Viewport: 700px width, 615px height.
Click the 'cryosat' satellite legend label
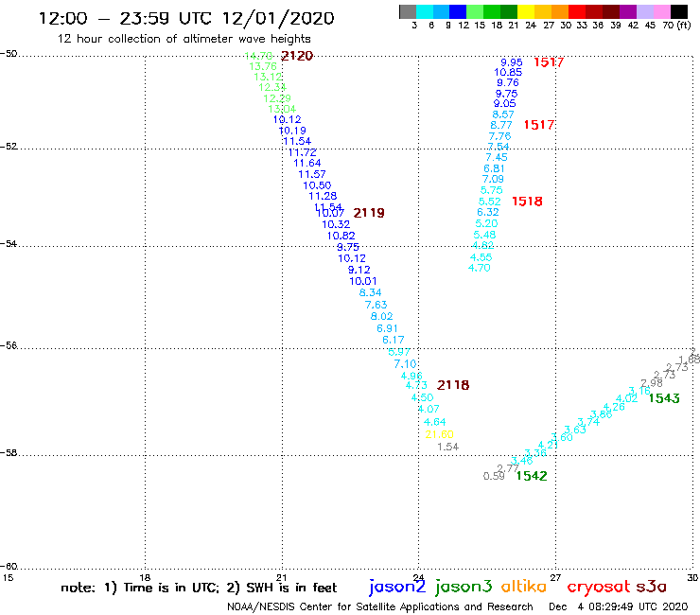[599, 588]
